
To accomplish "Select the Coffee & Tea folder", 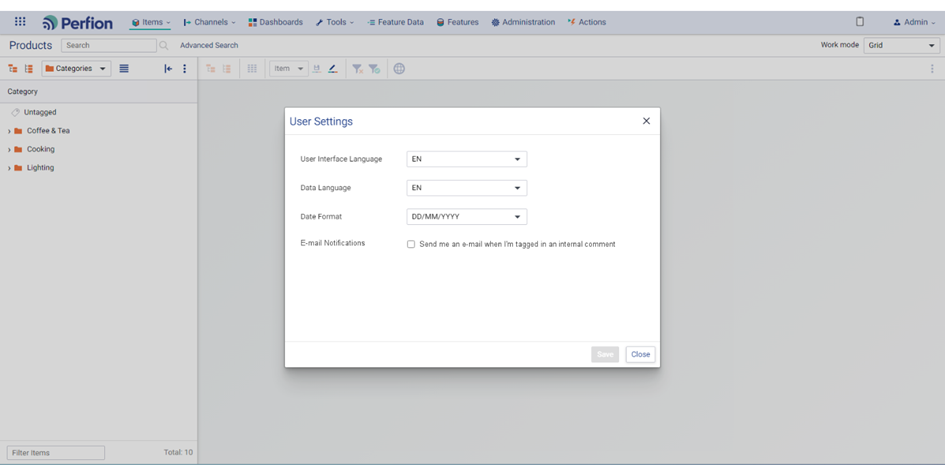I will click(x=48, y=131).
